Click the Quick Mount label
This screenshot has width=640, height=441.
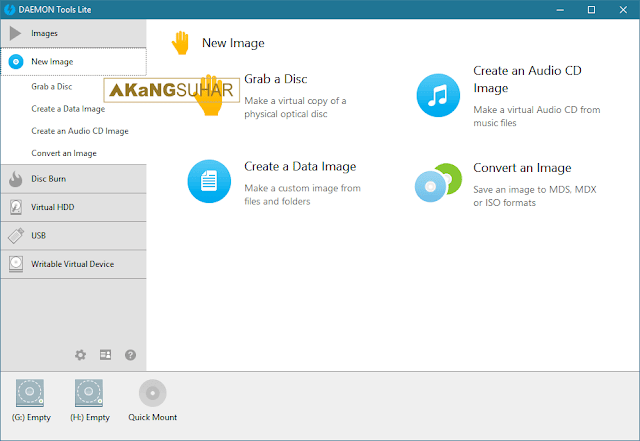coord(153,417)
